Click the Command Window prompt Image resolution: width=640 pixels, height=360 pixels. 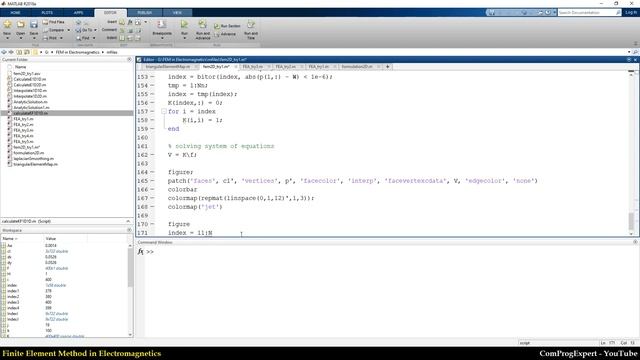coord(150,252)
